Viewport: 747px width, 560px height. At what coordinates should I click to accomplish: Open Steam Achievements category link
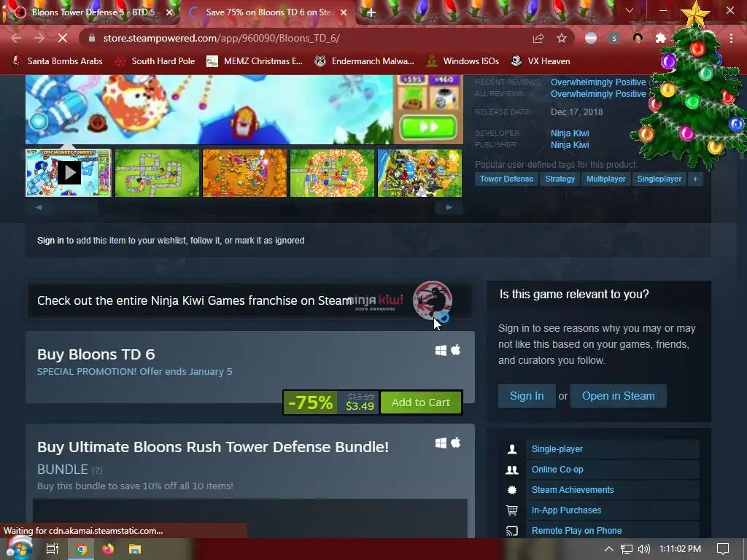[x=573, y=490]
